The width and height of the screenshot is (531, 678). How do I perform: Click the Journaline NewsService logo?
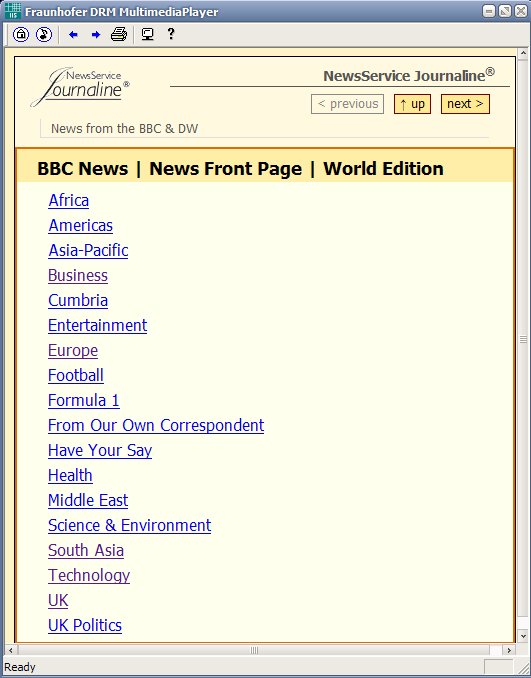[80, 86]
